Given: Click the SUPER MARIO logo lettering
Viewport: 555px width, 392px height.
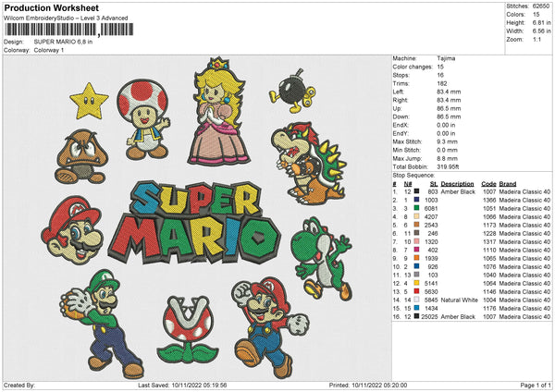Looking at the screenshot, I should (x=194, y=223).
